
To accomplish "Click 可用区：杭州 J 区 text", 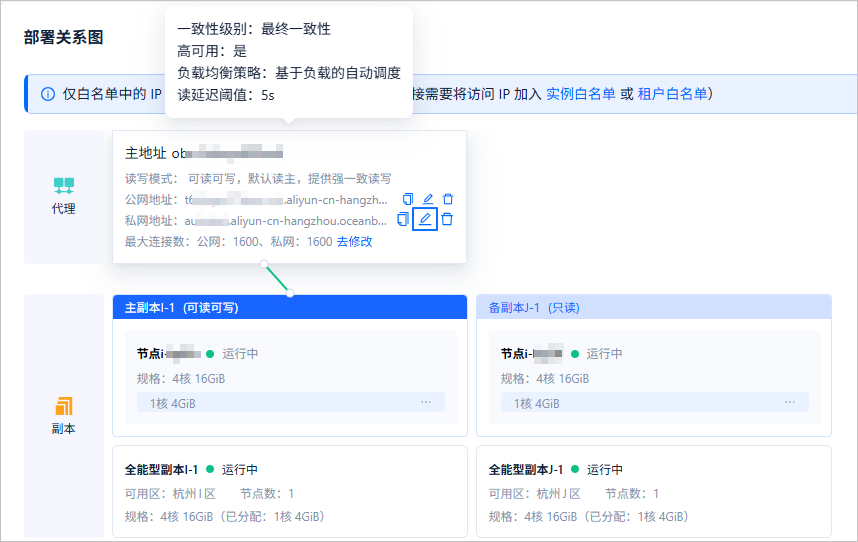I will point(535,494).
